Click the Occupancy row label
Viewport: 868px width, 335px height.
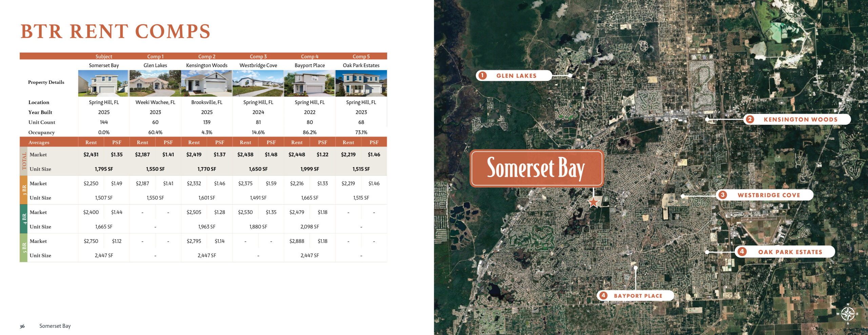pos(41,132)
